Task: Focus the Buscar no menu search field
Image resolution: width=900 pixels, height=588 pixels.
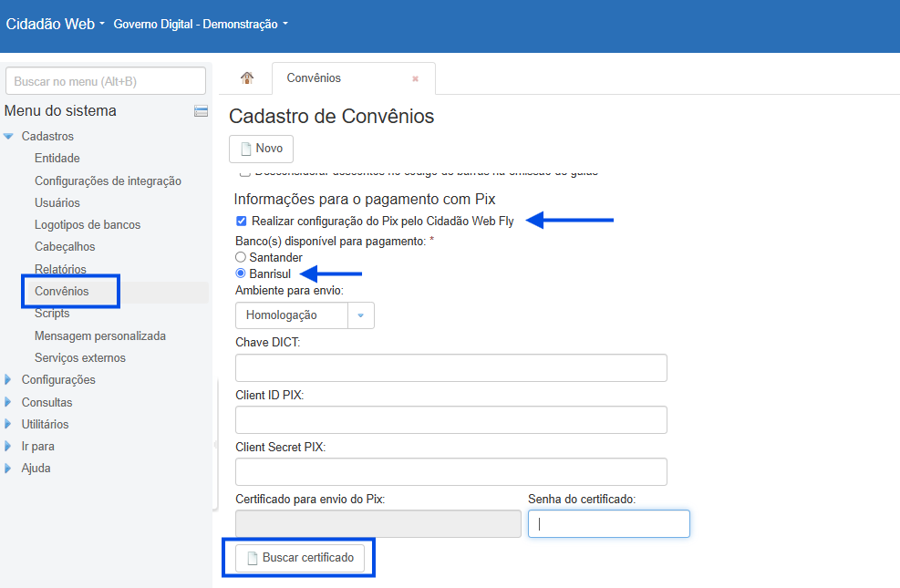Action: (106, 81)
